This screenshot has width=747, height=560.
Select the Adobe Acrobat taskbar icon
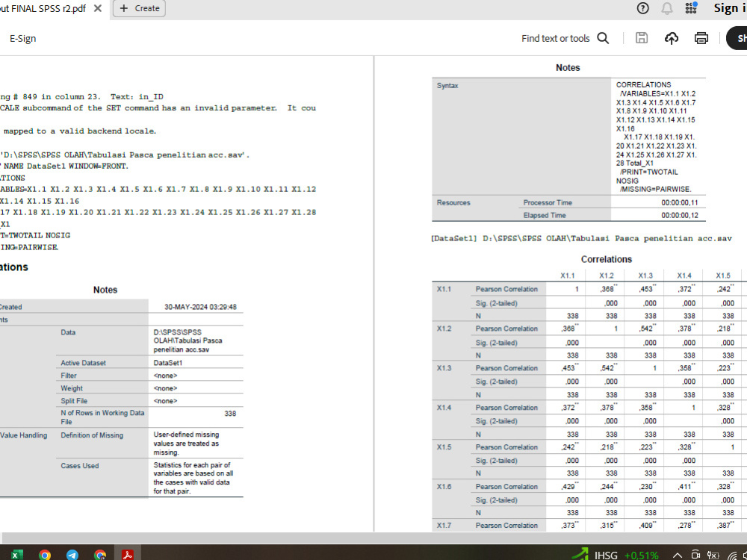128,553
